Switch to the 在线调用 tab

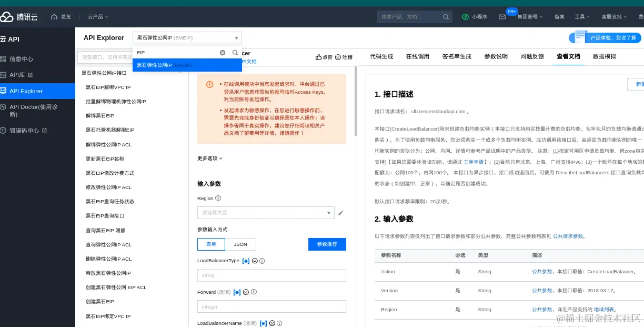click(418, 56)
